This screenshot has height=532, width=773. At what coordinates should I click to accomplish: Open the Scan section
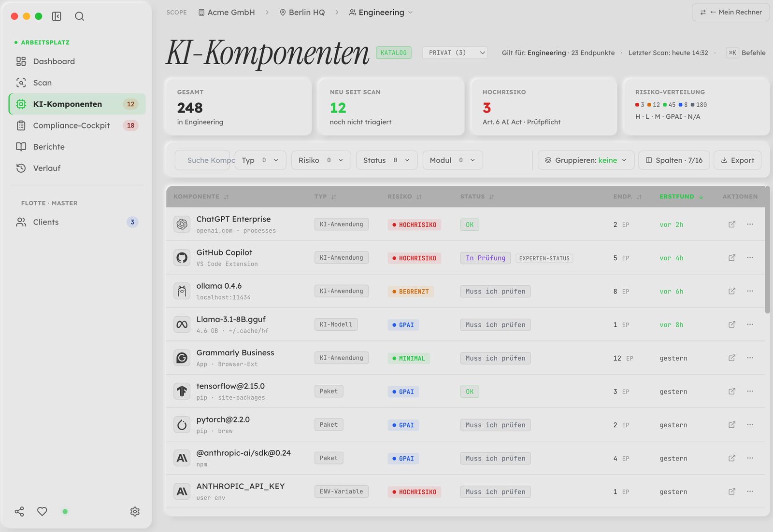pos(77,83)
